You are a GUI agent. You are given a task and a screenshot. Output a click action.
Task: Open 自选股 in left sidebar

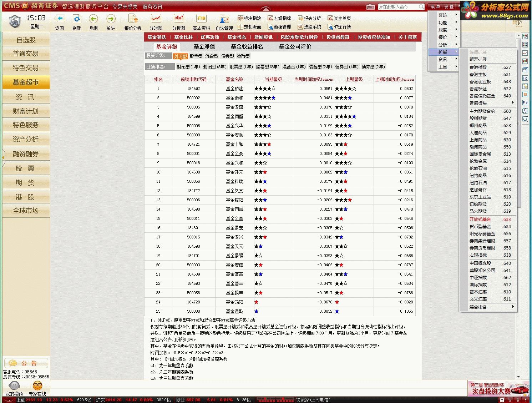coord(26,40)
